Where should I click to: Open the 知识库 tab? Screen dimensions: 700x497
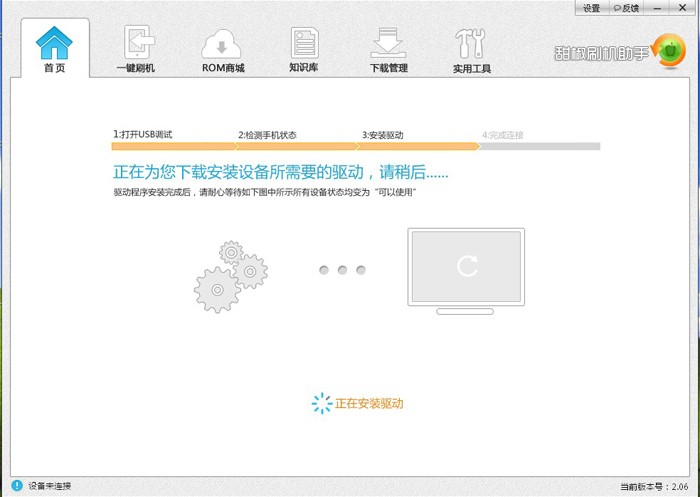[304, 49]
